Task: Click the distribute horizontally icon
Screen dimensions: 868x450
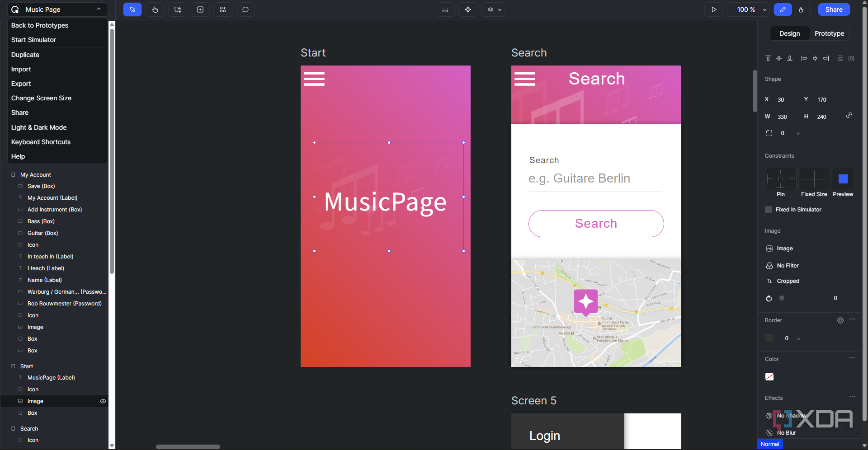Action: (851, 58)
